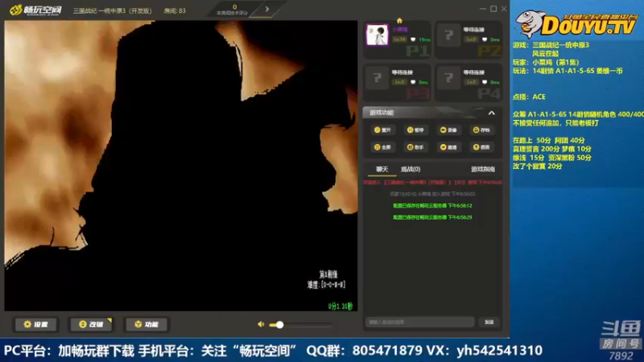
Task: Open 功能 functions cube button
Action: [x=147, y=324]
